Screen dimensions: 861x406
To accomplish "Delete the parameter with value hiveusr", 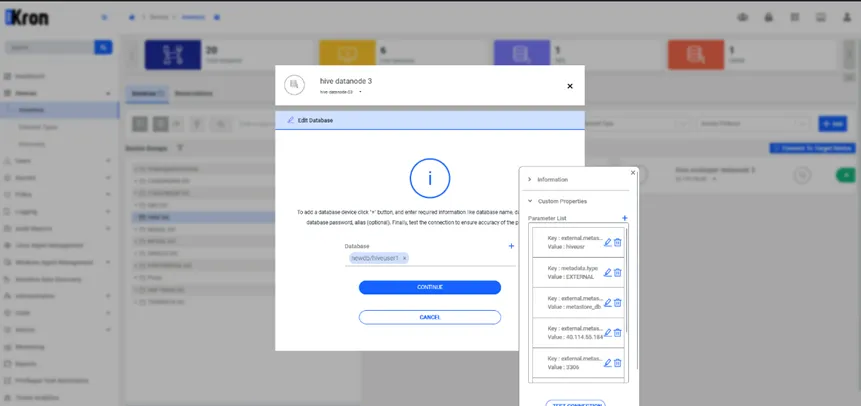I will click(x=617, y=242).
